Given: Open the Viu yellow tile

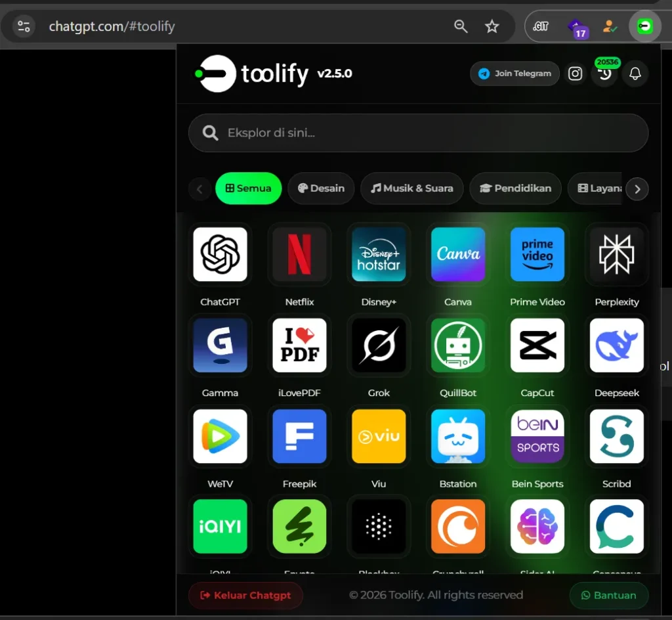Looking at the screenshot, I should point(379,436).
